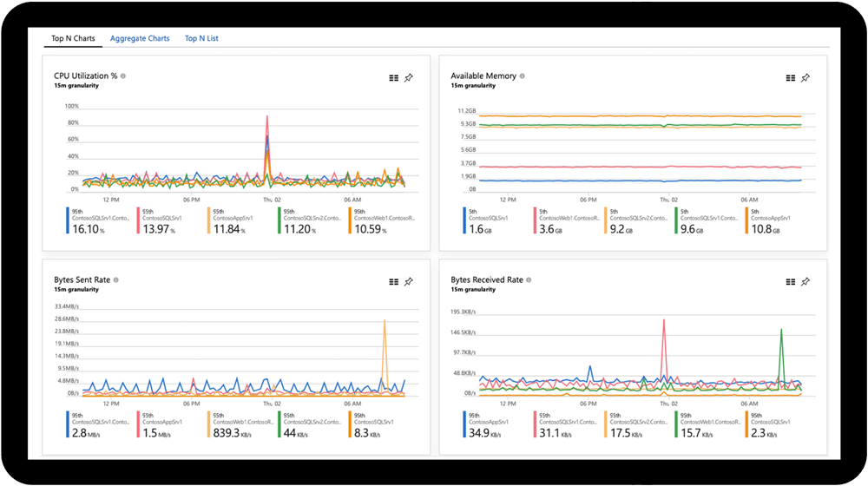This screenshot has height=486, width=868.
Task: Select the Top N Charts tab
Action: [73, 38]
